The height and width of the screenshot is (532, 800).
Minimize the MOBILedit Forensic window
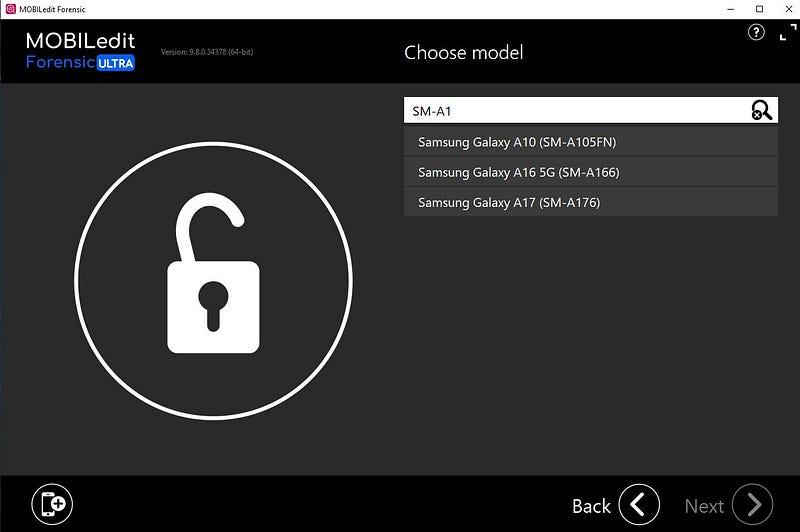(731, 9)
